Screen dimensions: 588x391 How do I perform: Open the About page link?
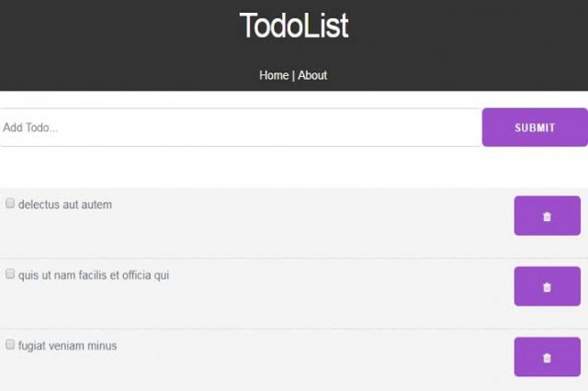312,75
